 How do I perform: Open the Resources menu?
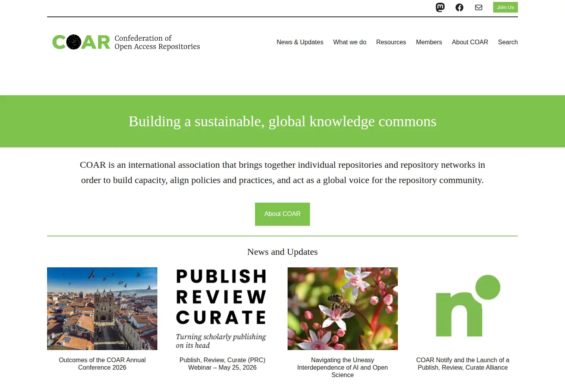click(391, 42)
